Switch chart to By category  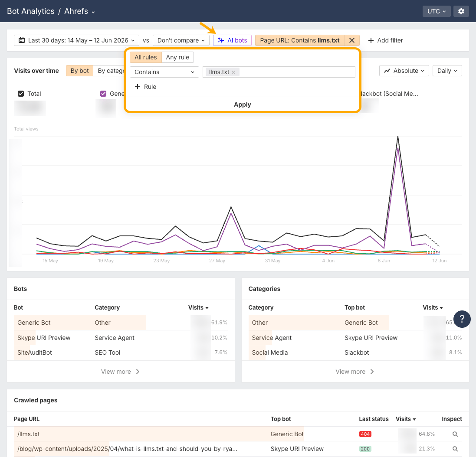109,71
